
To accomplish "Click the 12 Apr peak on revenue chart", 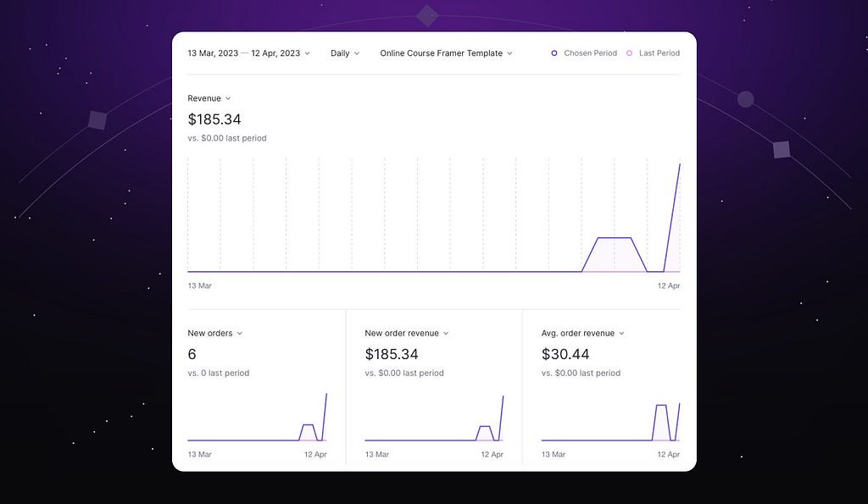I will click(679, 164).
